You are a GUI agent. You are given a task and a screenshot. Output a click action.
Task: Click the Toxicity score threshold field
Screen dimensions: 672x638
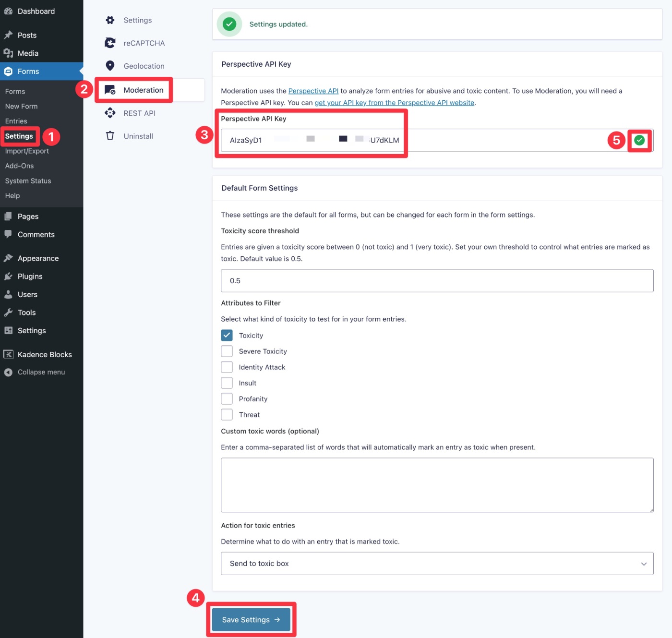tap(437, 281)
